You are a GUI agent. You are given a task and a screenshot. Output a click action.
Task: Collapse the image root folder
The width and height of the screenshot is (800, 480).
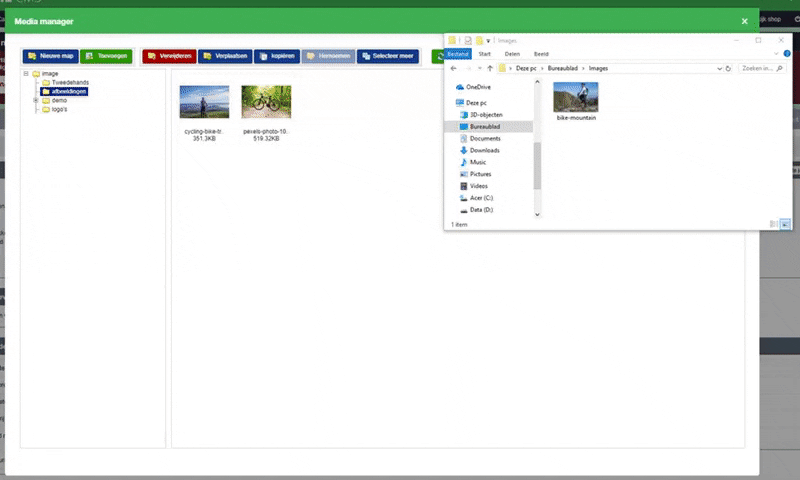coord(26,74)
